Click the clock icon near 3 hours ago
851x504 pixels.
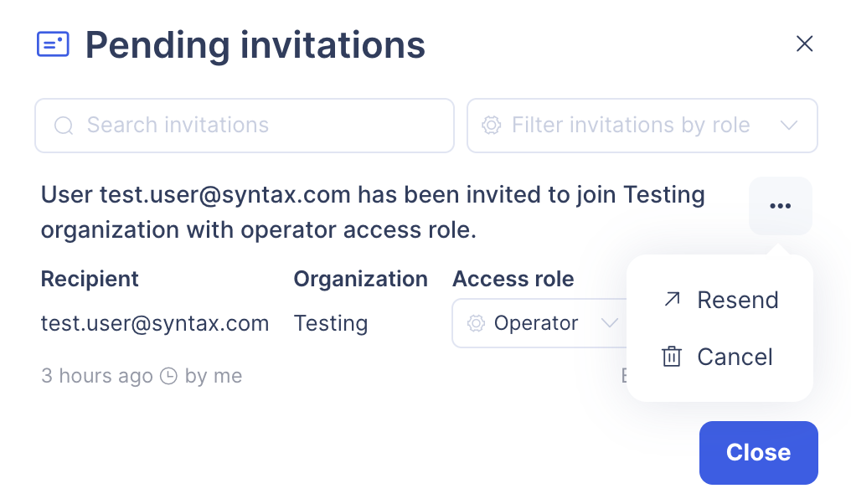click(x=168, y=376)
